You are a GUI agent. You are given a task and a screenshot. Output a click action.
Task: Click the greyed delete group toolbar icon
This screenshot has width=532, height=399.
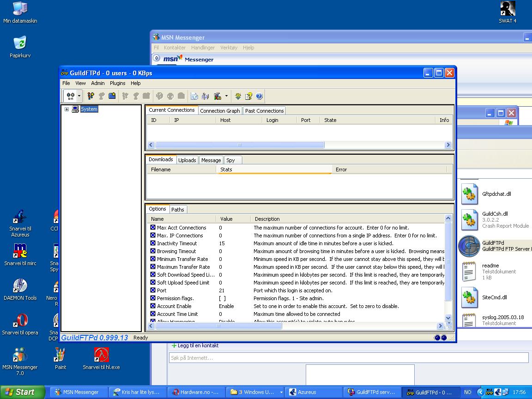[125, 97]
